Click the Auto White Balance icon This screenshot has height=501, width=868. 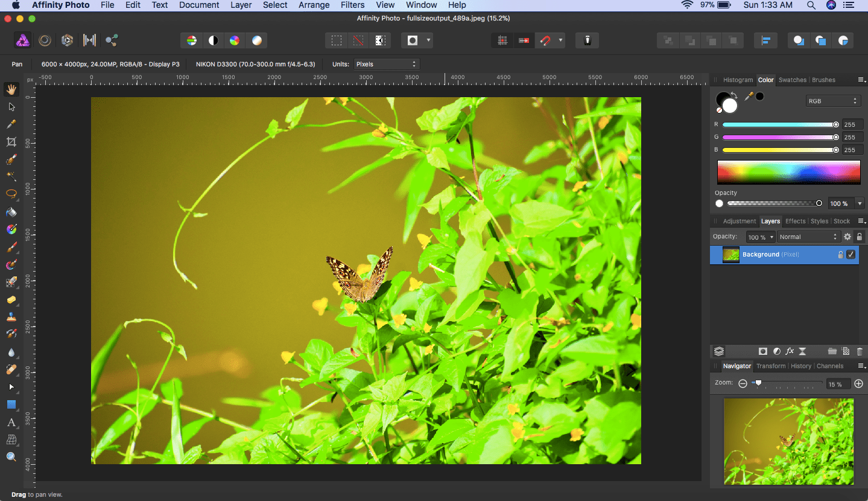point(257,40)
